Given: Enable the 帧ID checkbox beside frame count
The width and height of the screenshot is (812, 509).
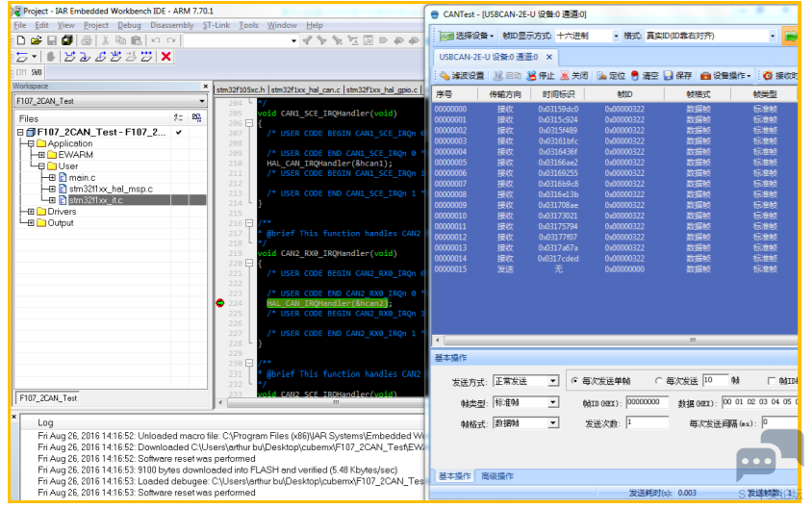Looking at the screenshot, I should click(x=772, y=381).
